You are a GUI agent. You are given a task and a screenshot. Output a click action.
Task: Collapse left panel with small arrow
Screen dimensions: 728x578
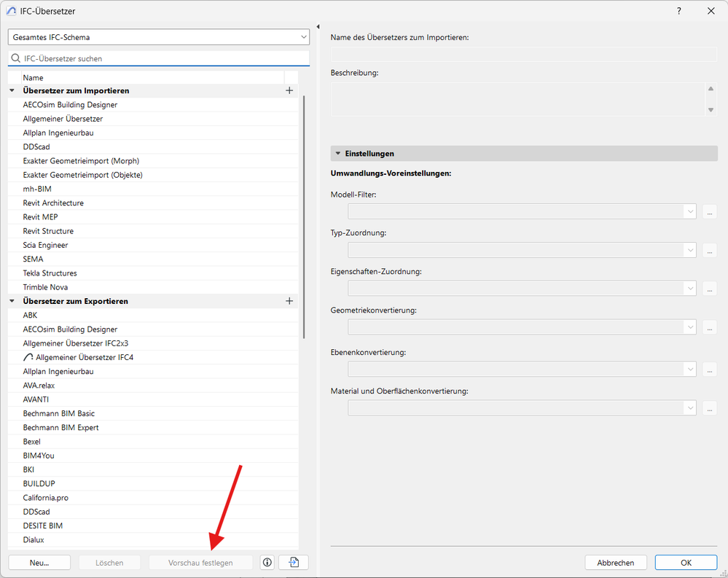[x=318, y=27]
